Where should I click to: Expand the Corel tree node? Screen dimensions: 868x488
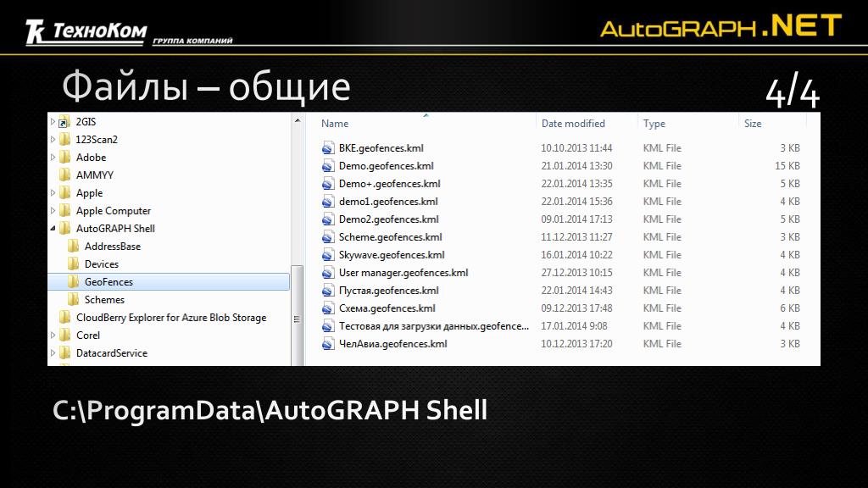click(x=53, y=335)
